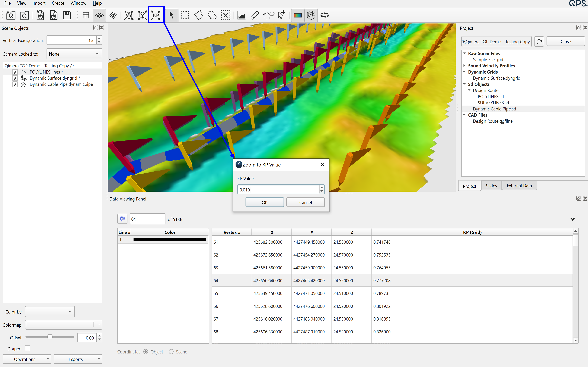Image resolution: width=588 pixels, height=367 pixels.
Task: Click the Offset slider handle
Action: tap(50, 337)
